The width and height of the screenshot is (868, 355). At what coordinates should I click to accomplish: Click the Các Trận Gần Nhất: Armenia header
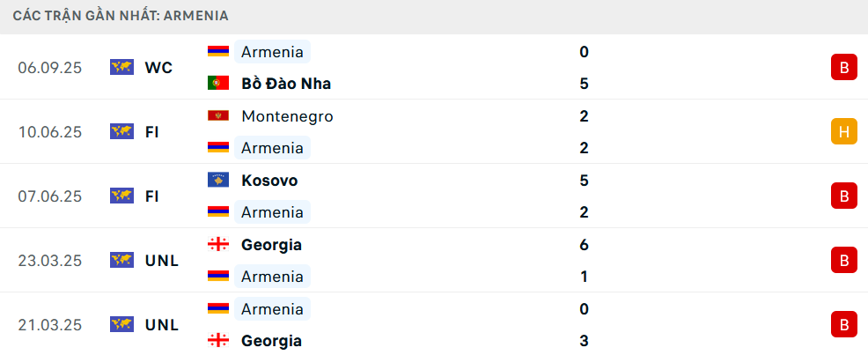point(121,16)
